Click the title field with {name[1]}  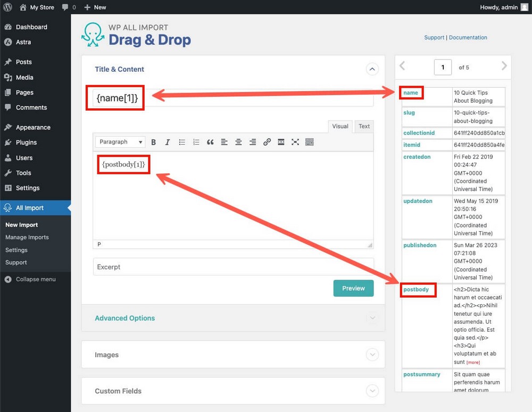233,98
